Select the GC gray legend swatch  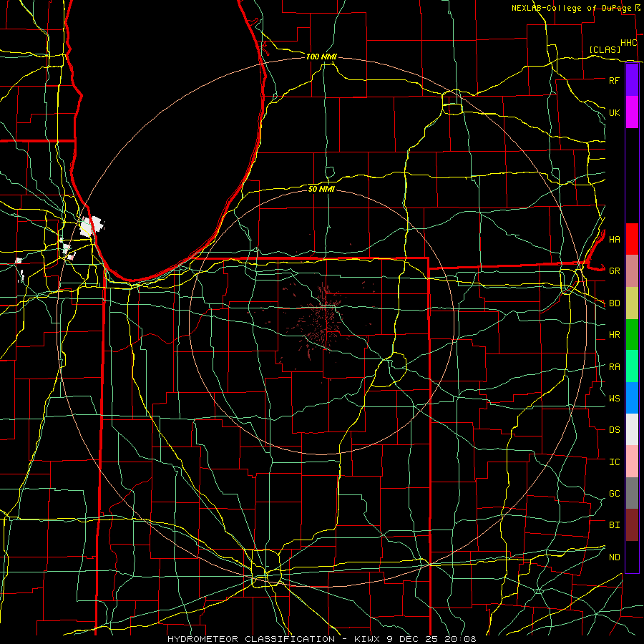click(632, 493)
